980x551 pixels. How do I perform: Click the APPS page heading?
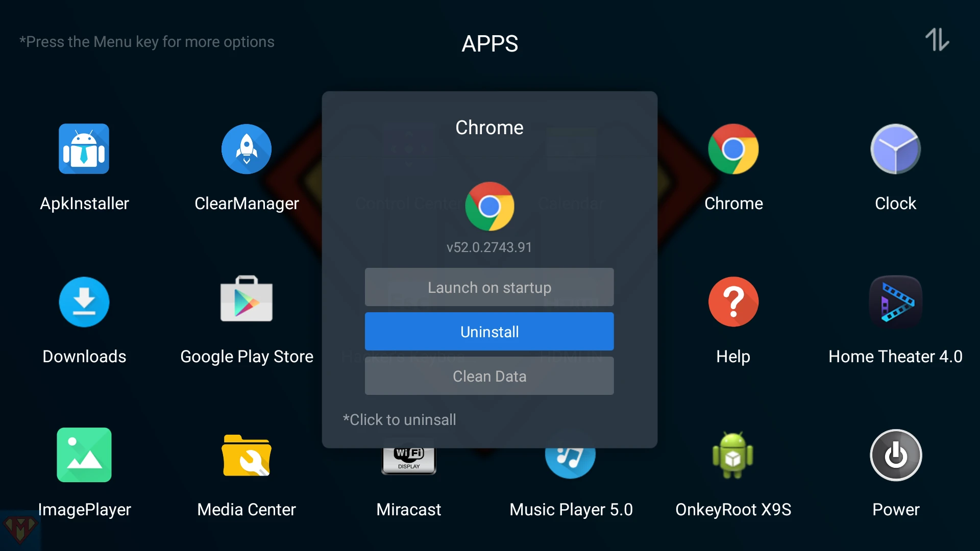490,44
